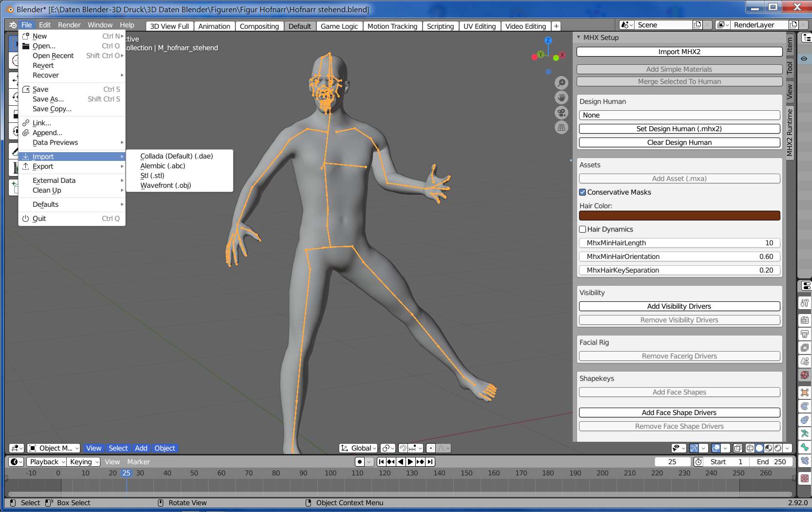Enable the Hair Dynamics checkbox
The image size is (812, 512).
tap(582, 229)
